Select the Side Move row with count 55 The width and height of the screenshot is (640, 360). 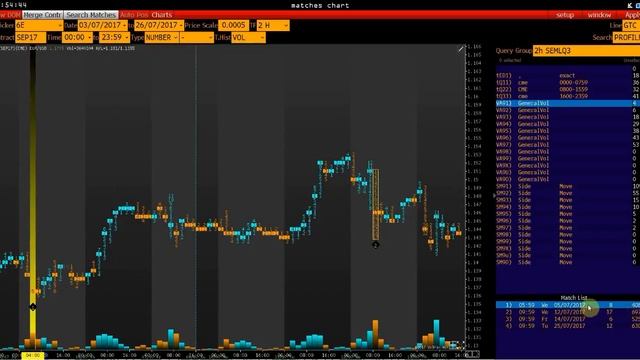click(568, 193)
